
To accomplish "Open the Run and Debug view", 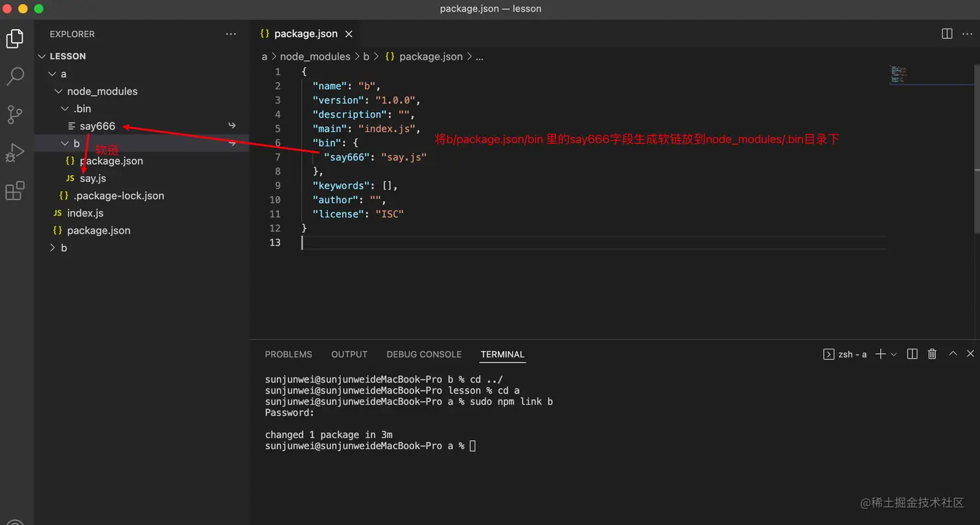I will pos(15,153).
